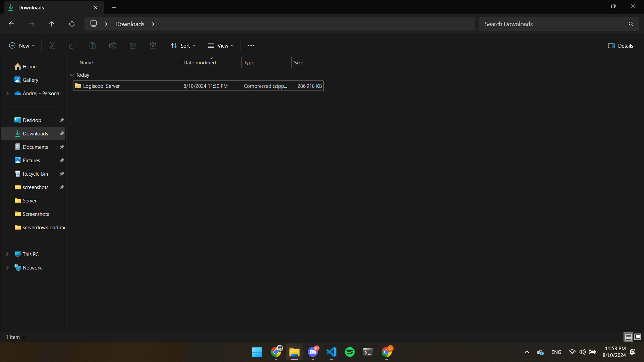
Task: Click the search magnifier icon
Action: (x=631, y=24)
